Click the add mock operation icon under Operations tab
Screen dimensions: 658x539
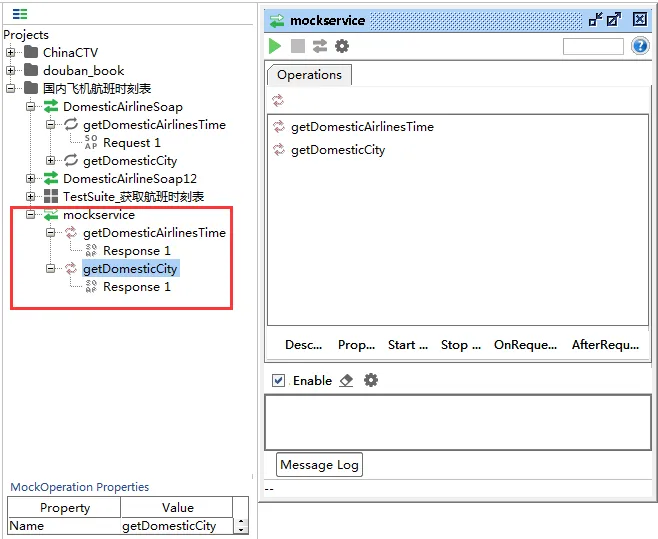(x=278, y=101)
